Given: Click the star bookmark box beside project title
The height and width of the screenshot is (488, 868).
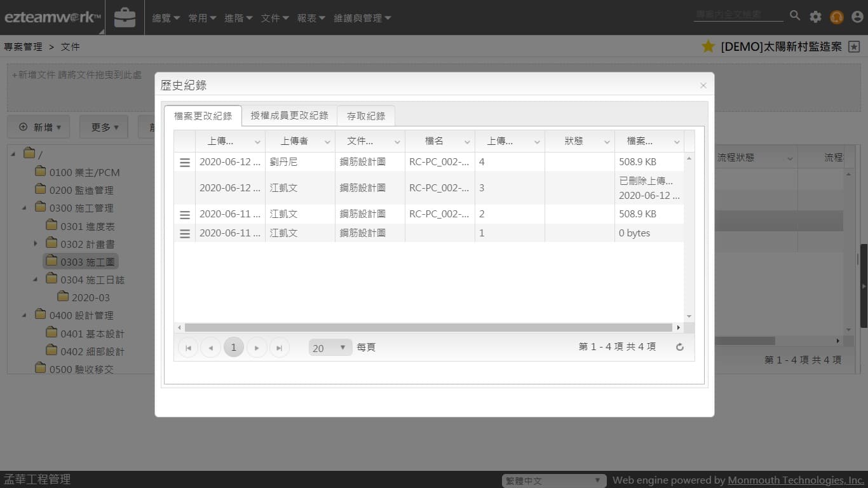Looking at the screenshot, I should pyautogui.click(x=854, y=46).
